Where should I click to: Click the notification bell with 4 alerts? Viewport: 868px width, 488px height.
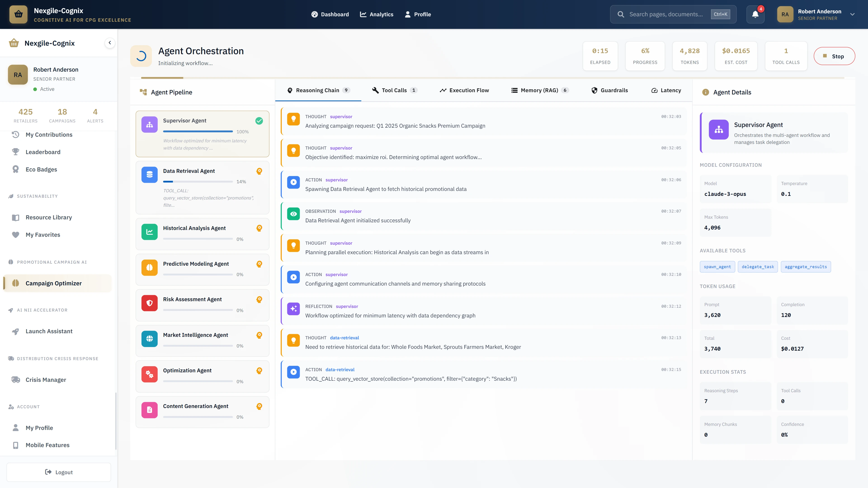coord(755,14)
